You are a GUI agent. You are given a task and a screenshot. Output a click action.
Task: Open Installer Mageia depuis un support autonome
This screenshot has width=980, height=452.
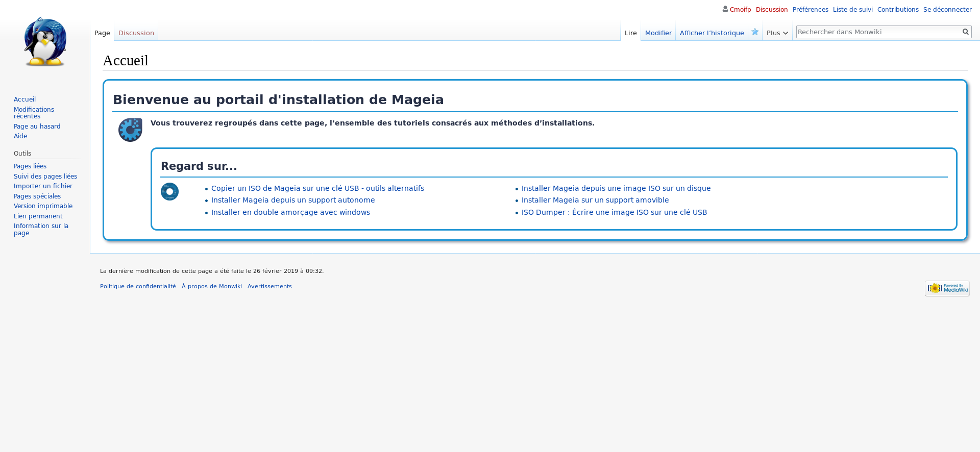click(x=293, y=200)
